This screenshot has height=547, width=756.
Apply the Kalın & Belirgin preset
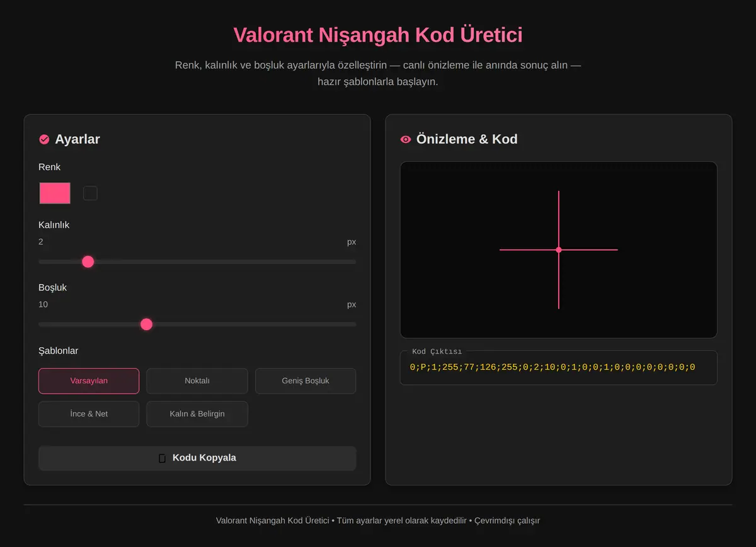point(197,414)
